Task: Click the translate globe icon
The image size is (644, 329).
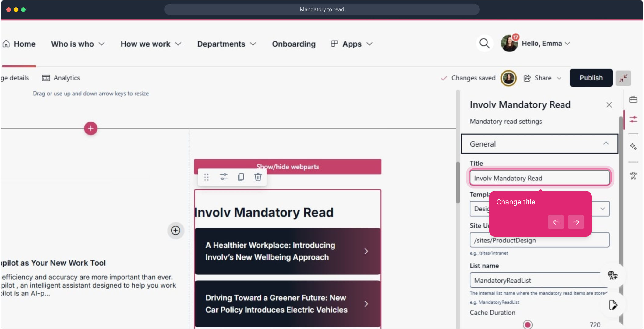Action: [612, 275]
